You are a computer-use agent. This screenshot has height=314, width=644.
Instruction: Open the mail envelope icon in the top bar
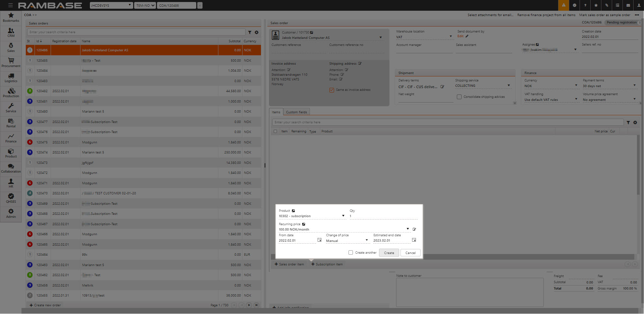[x=628, y=5]
